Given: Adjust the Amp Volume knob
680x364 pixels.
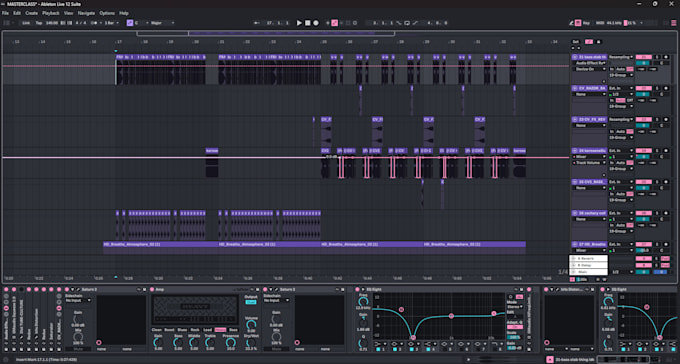Looking at the screenshot, I should click(251, 325).
